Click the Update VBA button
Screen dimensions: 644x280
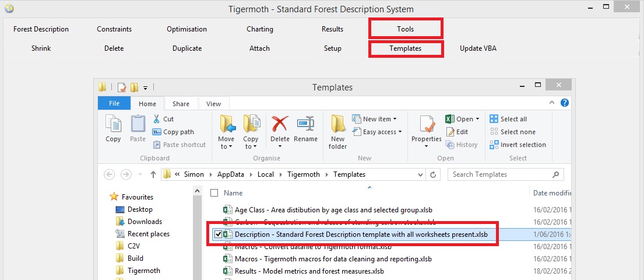(478, 48)
